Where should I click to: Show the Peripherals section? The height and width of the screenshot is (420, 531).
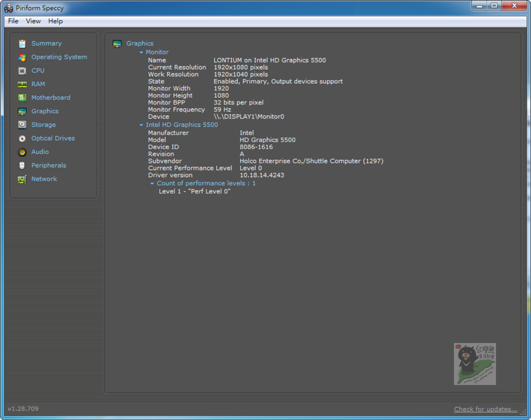click(48, 165)
